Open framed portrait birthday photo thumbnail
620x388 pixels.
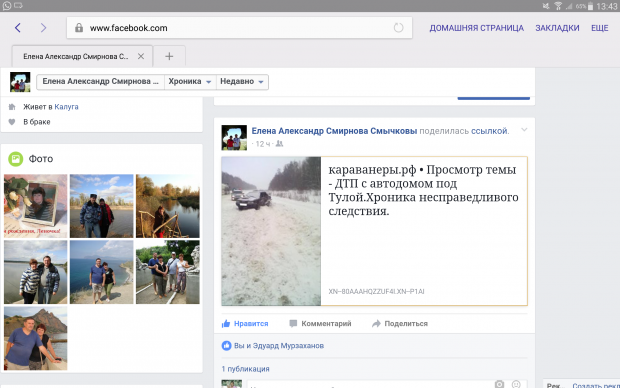point(36,206)
